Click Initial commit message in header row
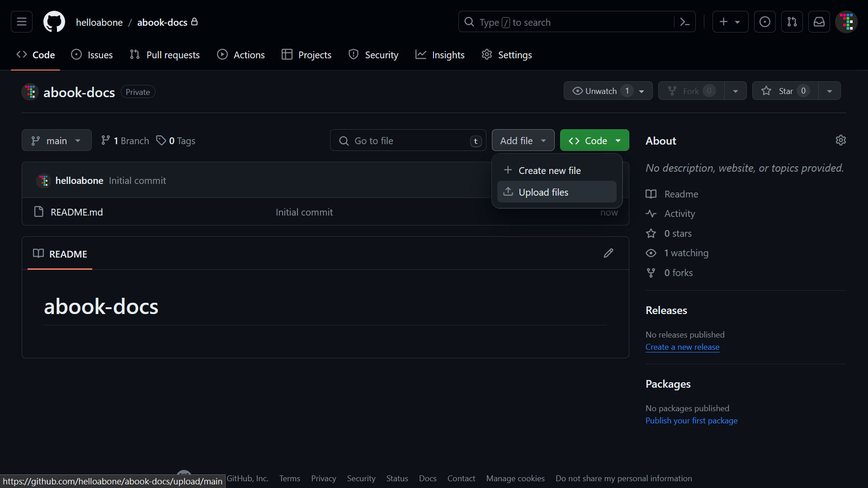The height and width of the screenshot is (488, 868). [137, 180]
